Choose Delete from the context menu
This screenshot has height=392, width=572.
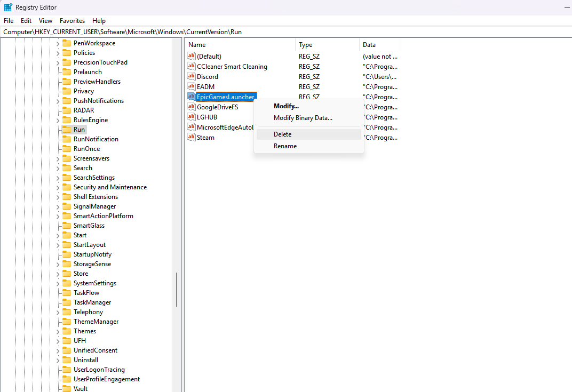(x=308, y=134)
